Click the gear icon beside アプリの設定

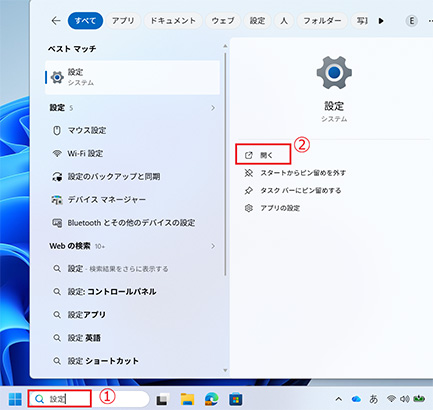(x=249, y=208)
